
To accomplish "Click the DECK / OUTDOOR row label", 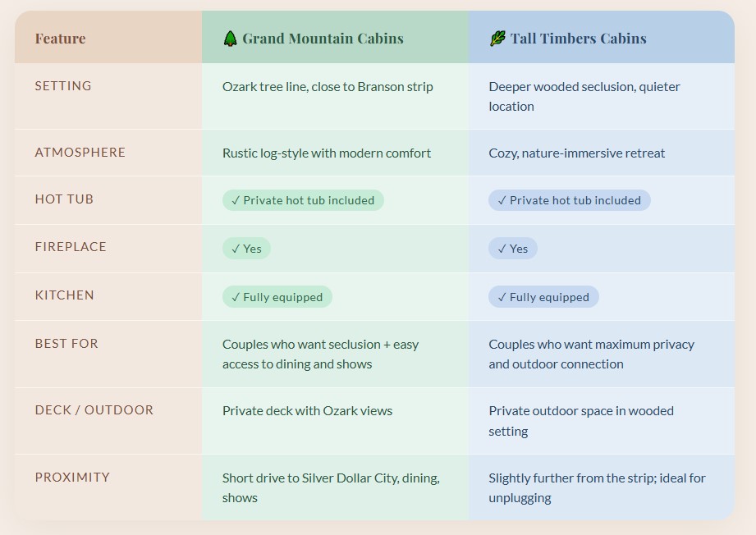I will click(x=94, y=410).
